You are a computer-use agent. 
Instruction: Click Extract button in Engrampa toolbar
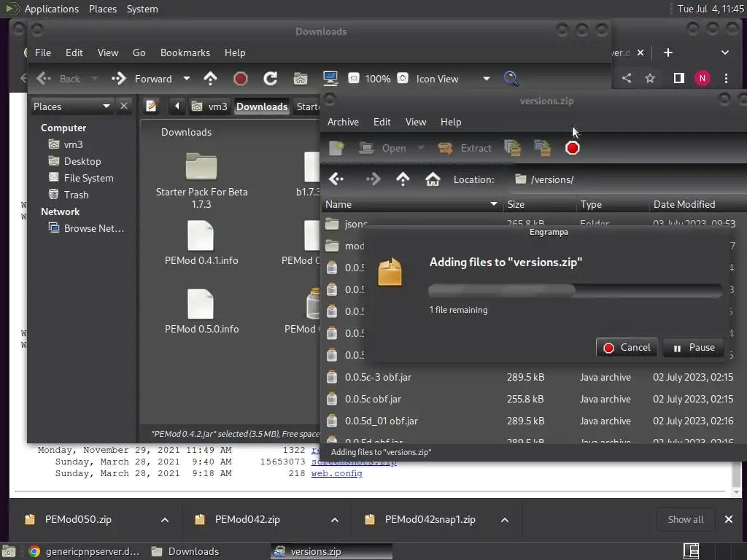point(465,148)
